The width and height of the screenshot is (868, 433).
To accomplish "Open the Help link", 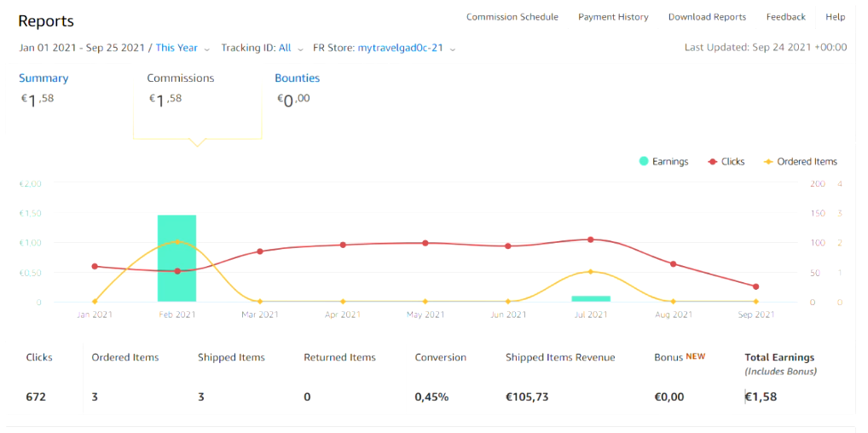I will pyautogui.click(x=836, y=17).
